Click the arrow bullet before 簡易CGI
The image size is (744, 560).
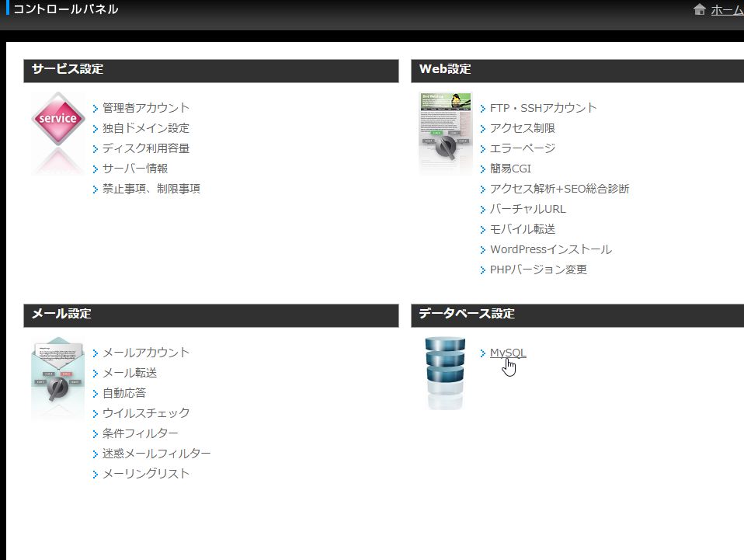(x=482, y=169)
